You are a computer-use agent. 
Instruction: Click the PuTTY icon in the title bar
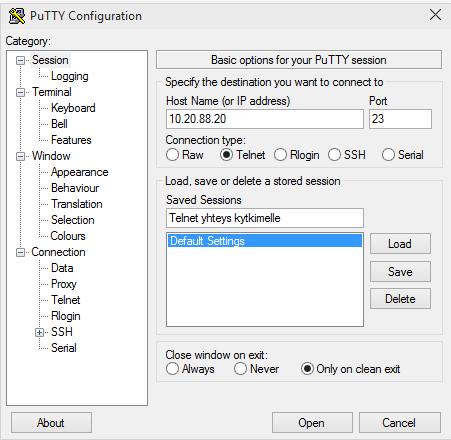[x=17, y=16]
